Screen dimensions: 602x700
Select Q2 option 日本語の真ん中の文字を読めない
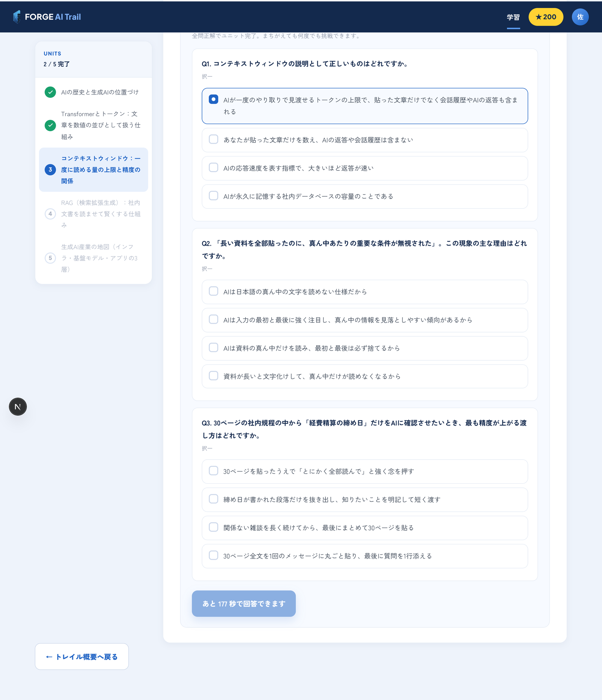[x=365, y=292]
